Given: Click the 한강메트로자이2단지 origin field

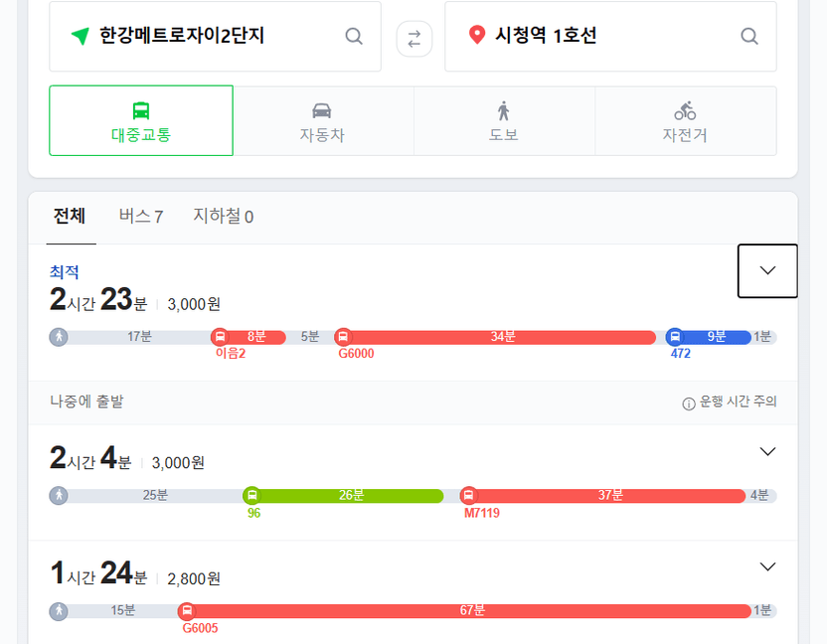Looking at the screenshot, I should [x=215, y=37].
